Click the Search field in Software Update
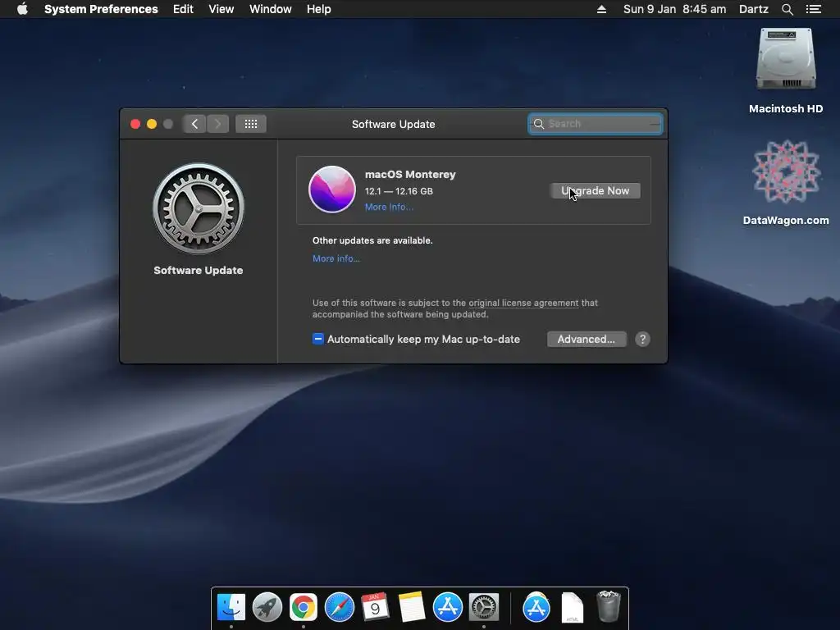Viewport: 840px width, 630px height. point(595,124)
